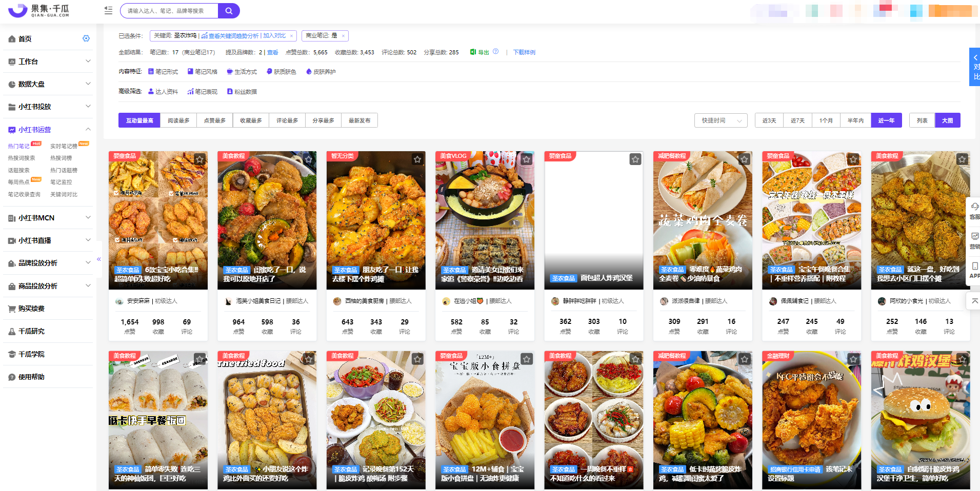Viewport: 980px width, 491px height.
Task: Sort notes by 分享最多
Action: click(324, 120)
